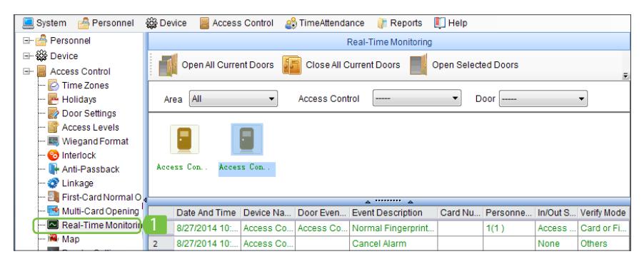Viewport: 644px width, 264px height.
Task: Sort by Date And Time column
Action: [206, 213]
